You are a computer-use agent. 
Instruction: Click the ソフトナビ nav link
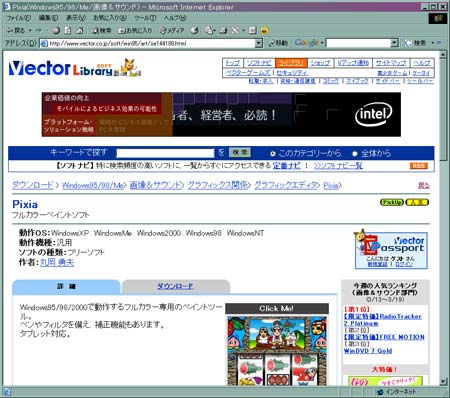point(259,63)
